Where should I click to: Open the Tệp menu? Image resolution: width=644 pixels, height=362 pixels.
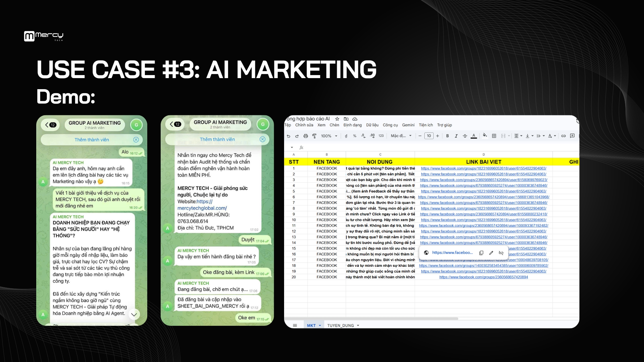point(288,125)
